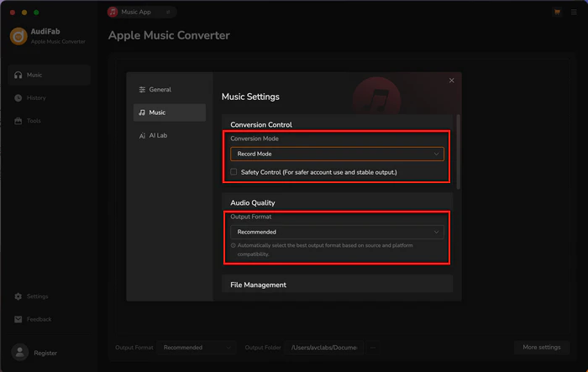Click the Conversion Mode label

(x=255, y=139)
